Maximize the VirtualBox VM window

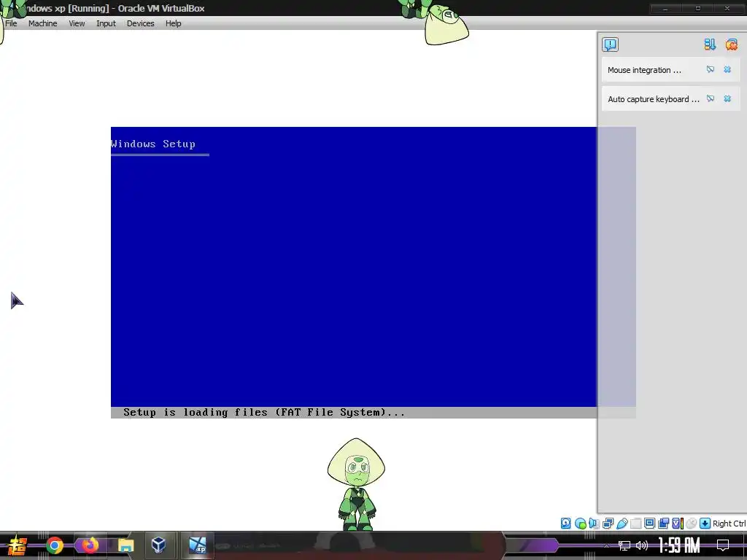(x=698, y=9)
